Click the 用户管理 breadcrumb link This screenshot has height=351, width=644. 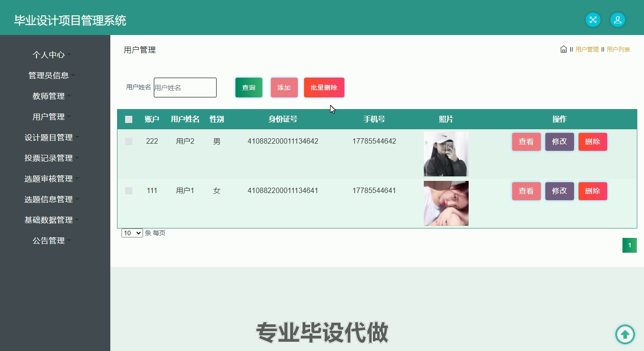(587, 49)
